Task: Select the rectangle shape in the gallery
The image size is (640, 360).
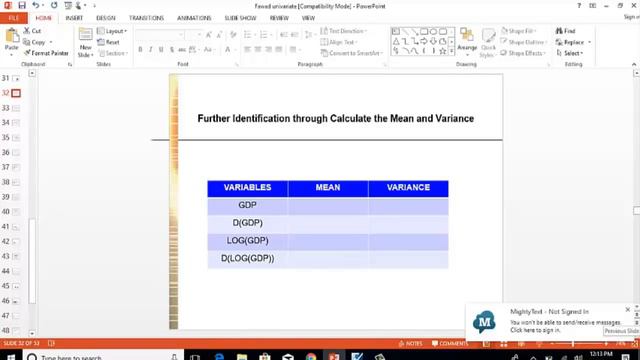Action: (424, 31)
